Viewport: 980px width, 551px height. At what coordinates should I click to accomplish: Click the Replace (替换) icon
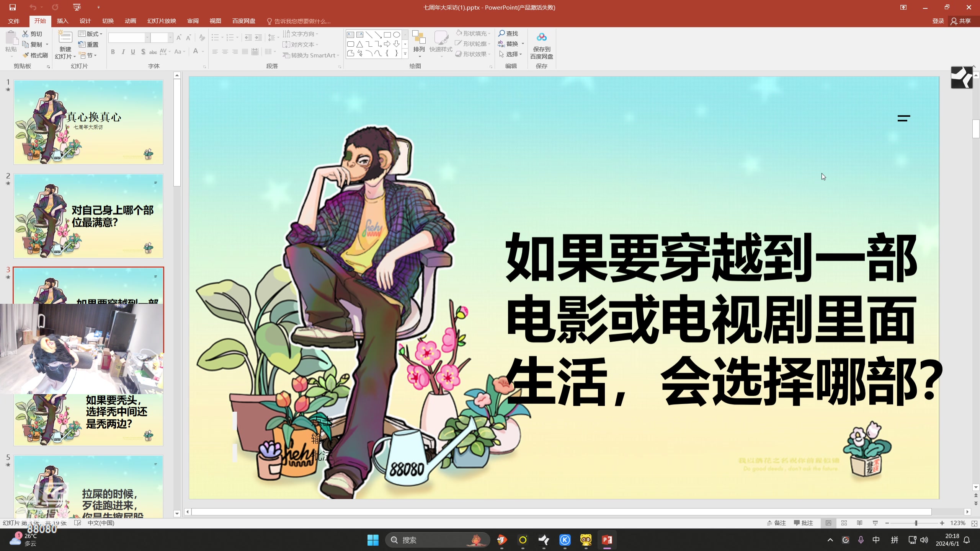click(x=511, y=44)
